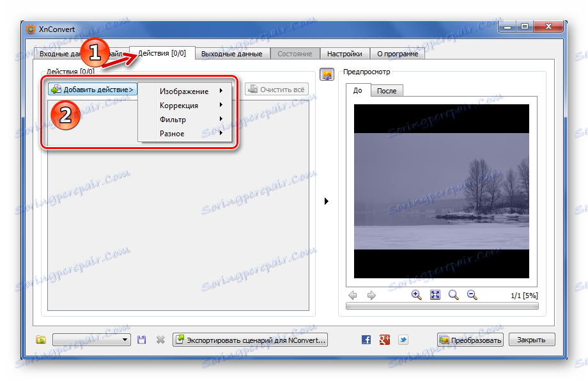The image size is (588, 380).
Task: Open the Добавить действие dropdown button
Action: [x=93, y=90]
